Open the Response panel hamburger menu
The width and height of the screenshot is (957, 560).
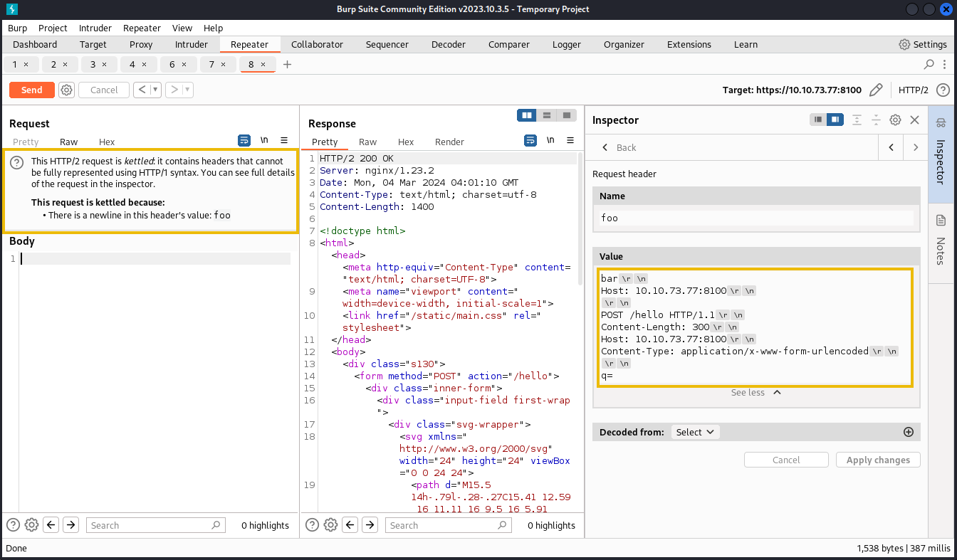(570, 140)
